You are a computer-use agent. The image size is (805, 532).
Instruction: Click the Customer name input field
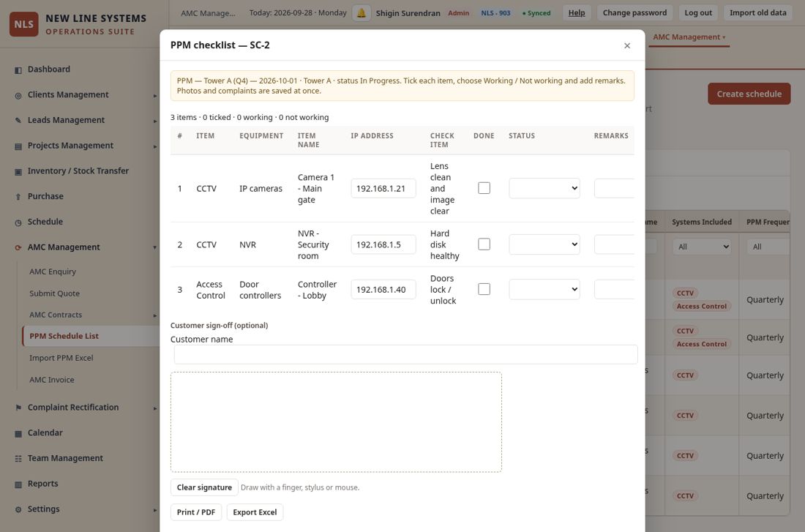[405, 354]
